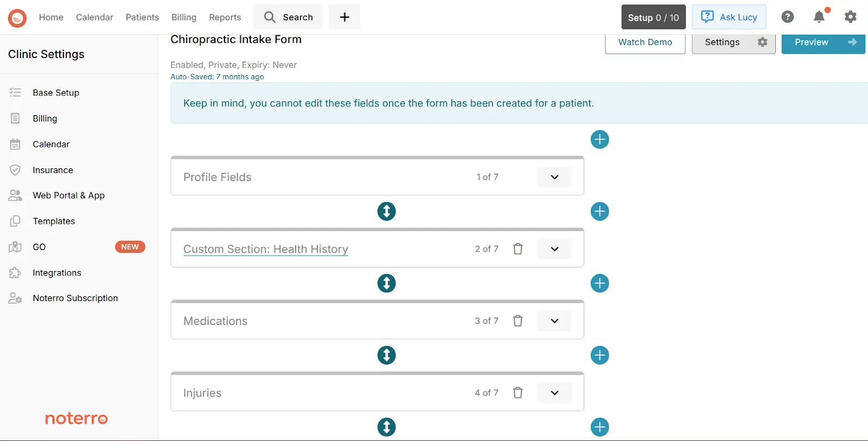Screen dimensions: 868x441
Task: Open Billing in top navigation
Action: [184, 17]
